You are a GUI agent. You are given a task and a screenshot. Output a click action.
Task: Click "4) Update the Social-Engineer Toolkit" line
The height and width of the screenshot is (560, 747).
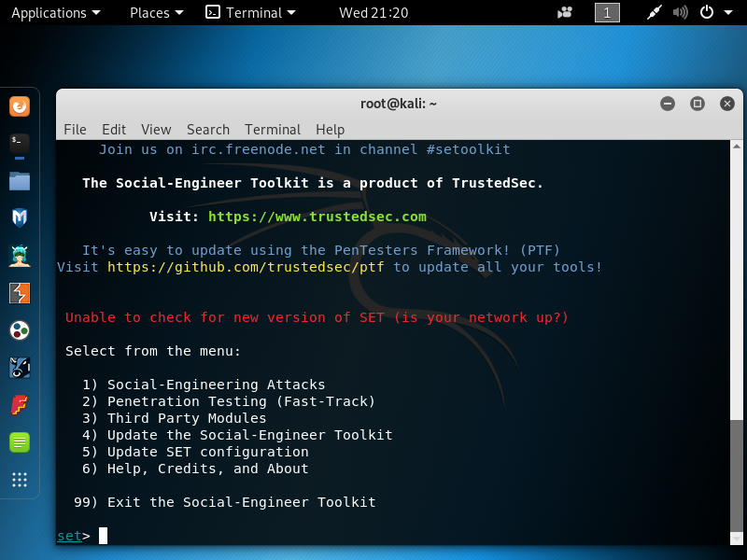coord(237,435)
